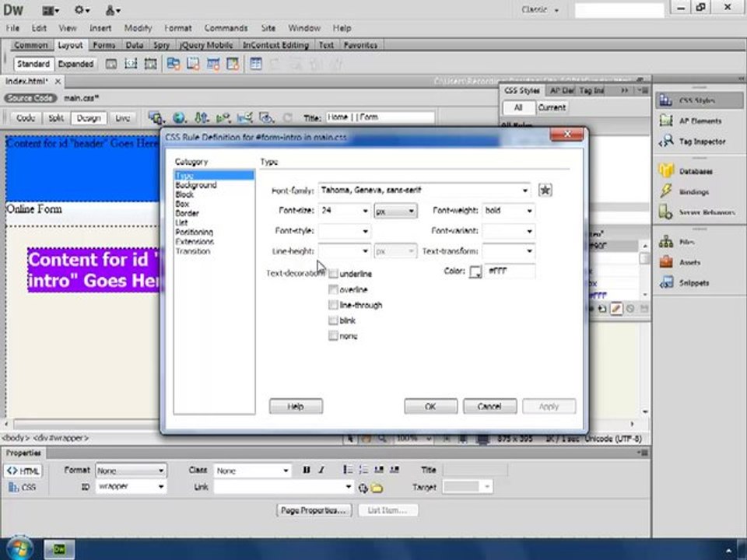
Task: Click the Page Properties button
Action: point(314,510)
